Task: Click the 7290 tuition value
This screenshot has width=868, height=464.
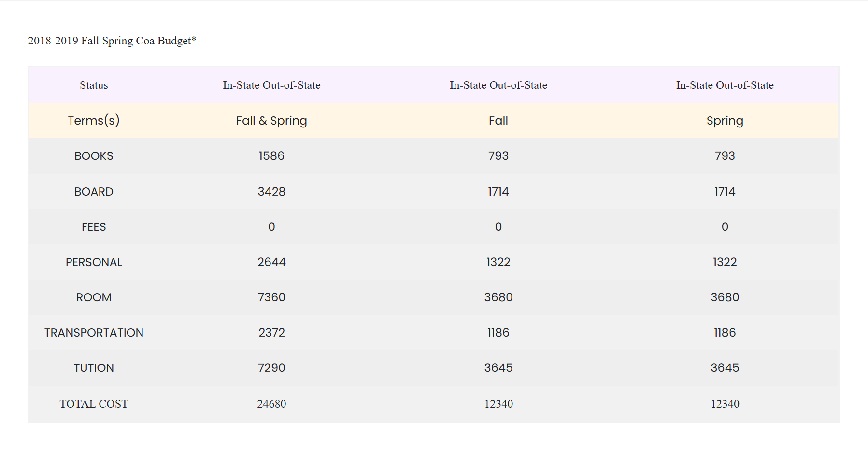Action: 271,368
